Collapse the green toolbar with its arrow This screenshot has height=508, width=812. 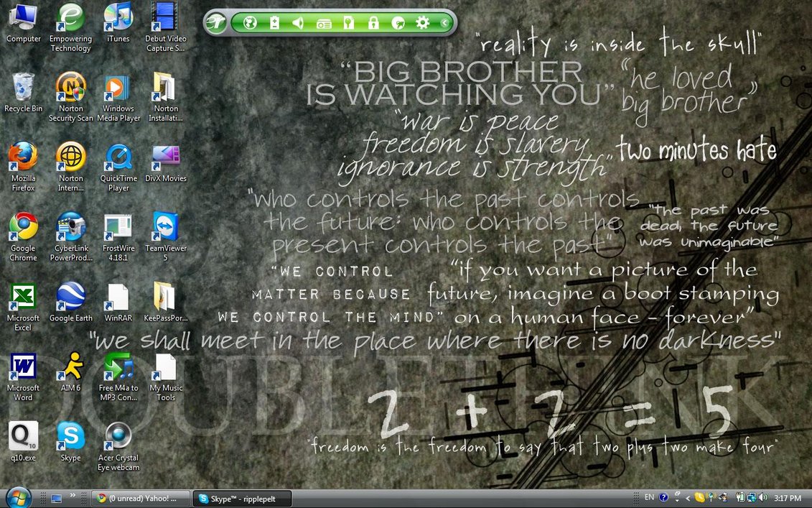[444, 23]
